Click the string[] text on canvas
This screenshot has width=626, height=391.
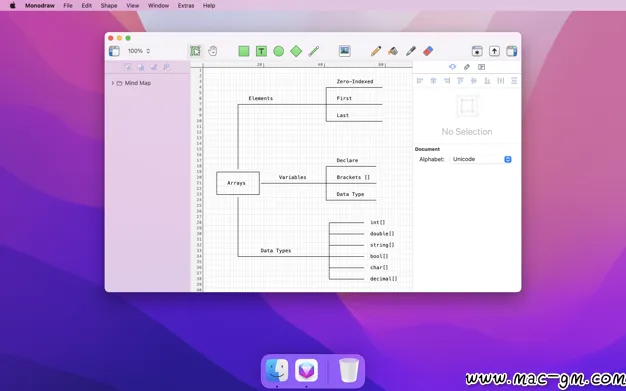pyautogui.click(x=382, y=245)
